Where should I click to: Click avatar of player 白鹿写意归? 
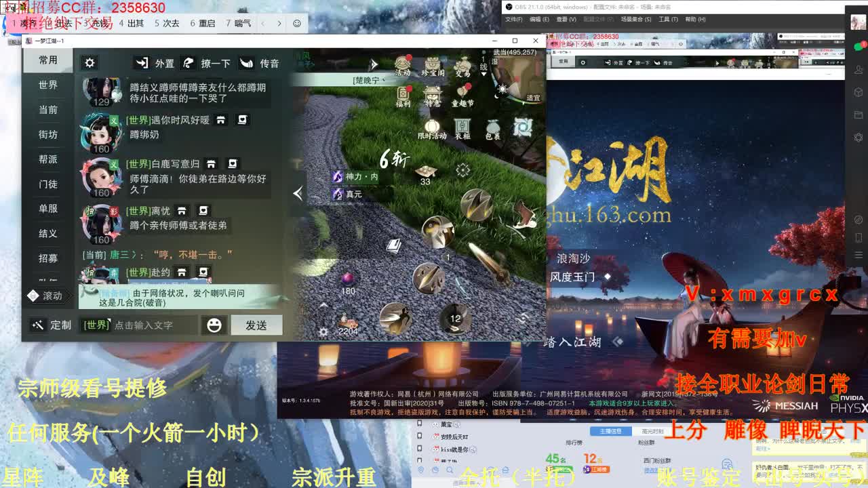(100, 178)
